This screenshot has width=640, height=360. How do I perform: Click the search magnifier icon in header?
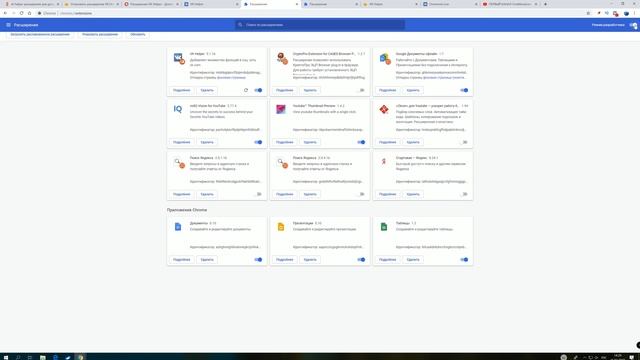click(240, 25)
